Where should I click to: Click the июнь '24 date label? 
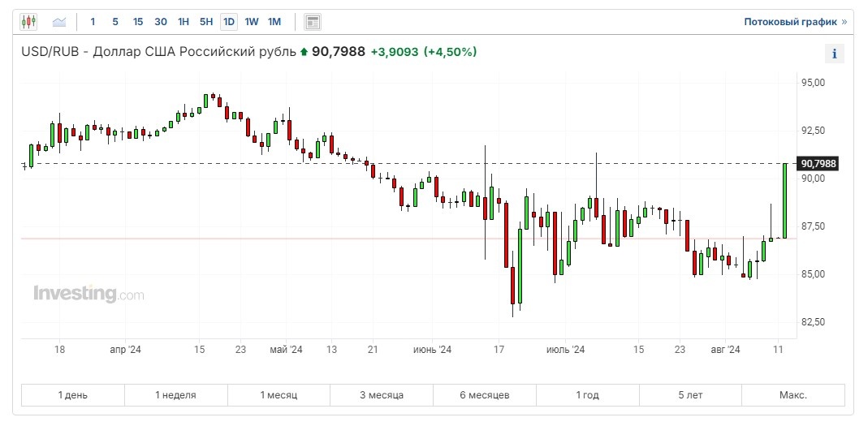[433, 350]
